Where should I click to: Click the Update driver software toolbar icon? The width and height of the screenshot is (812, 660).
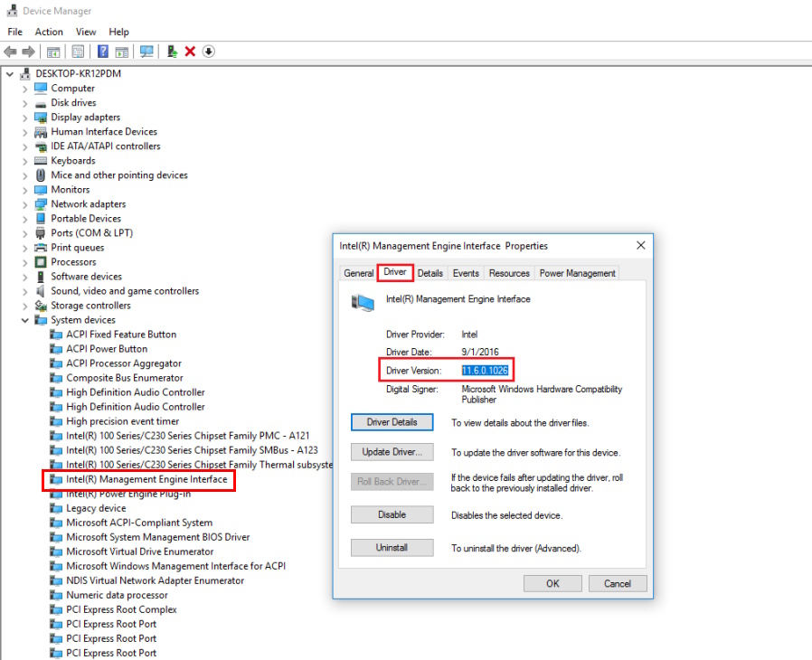click(x=172, y=52)
